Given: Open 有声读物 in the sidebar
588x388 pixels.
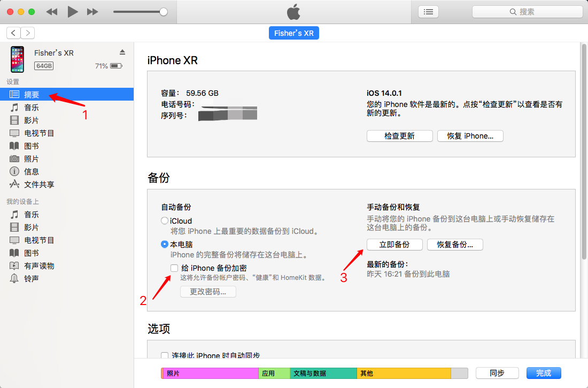Looking at the screenshot, I should (x=67, y=265).
